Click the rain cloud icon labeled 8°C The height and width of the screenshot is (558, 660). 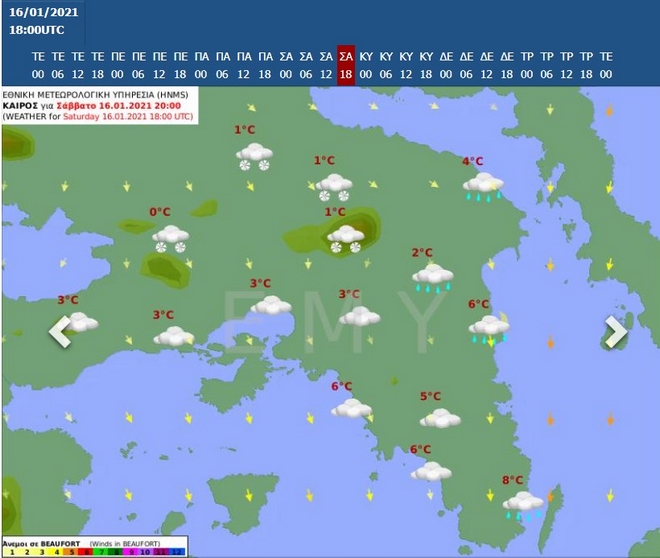tap(523, 504)
